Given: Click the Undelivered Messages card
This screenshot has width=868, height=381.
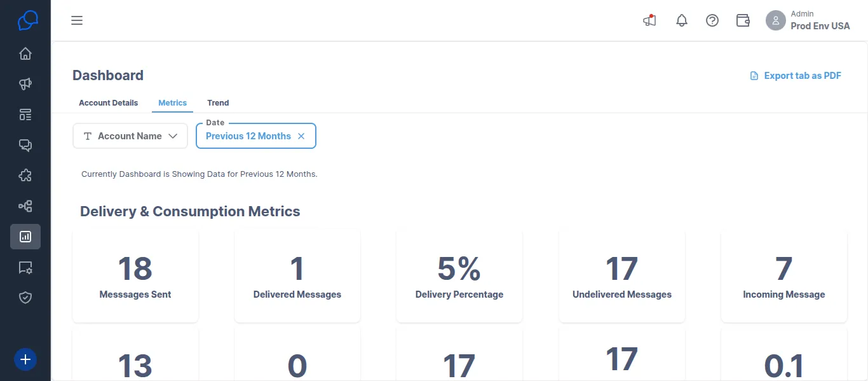Looking at the screenshot, I should (x=622, y=276).
